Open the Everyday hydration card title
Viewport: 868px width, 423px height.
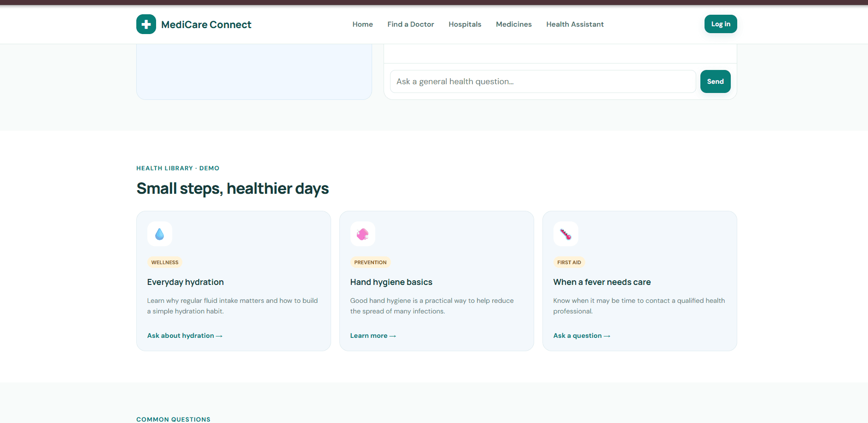[186, 282]
